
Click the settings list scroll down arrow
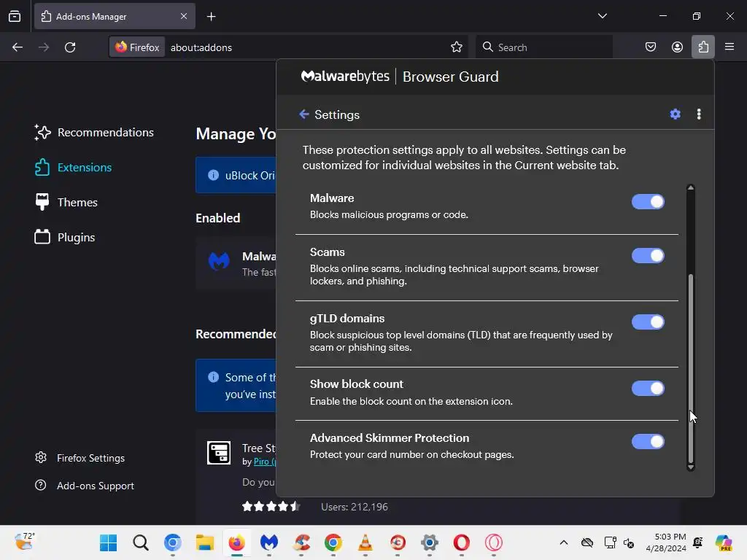pyautogui.click(x=691, y=467)
